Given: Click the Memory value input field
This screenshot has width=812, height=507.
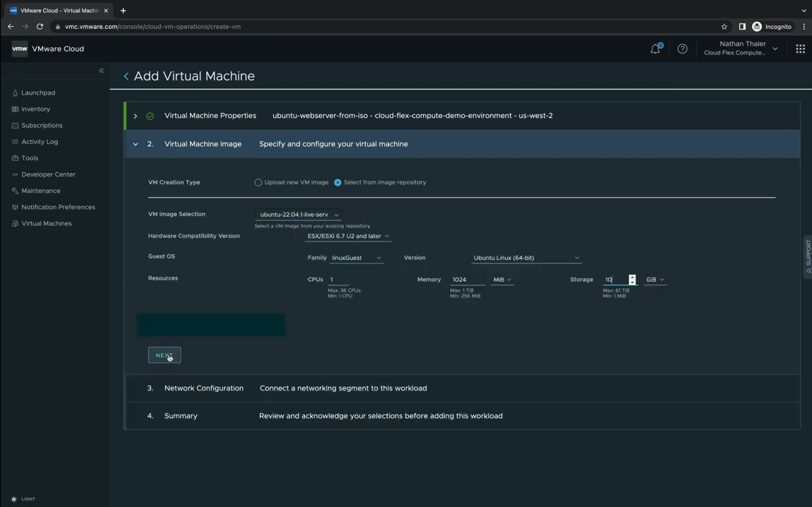Looking at the screenshot, I should pos(467,280).
